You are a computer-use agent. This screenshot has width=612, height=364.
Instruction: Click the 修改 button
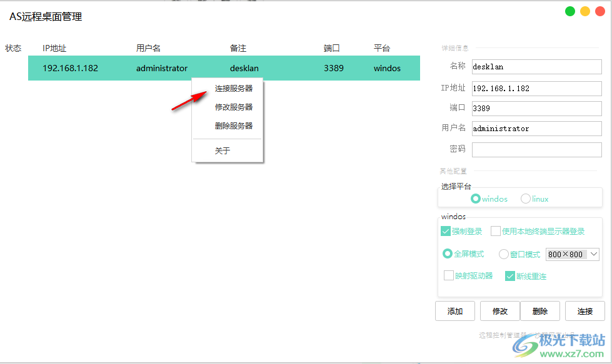point(500,311)
